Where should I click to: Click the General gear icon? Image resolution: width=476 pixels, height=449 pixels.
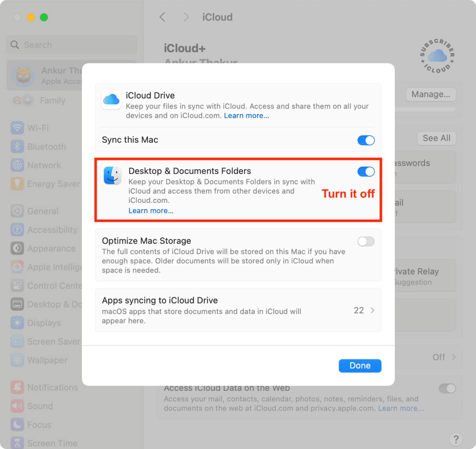click(x=17, y=211)
